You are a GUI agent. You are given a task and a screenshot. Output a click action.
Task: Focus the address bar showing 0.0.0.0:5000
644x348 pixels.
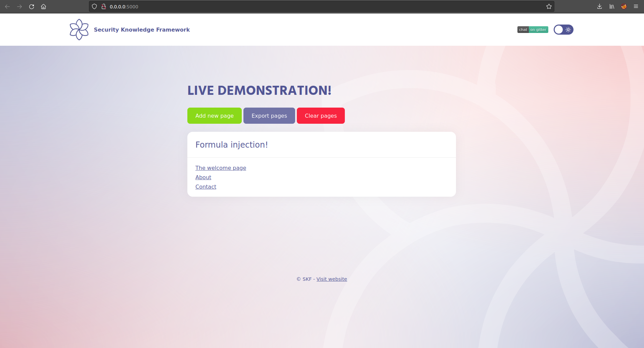322,6
